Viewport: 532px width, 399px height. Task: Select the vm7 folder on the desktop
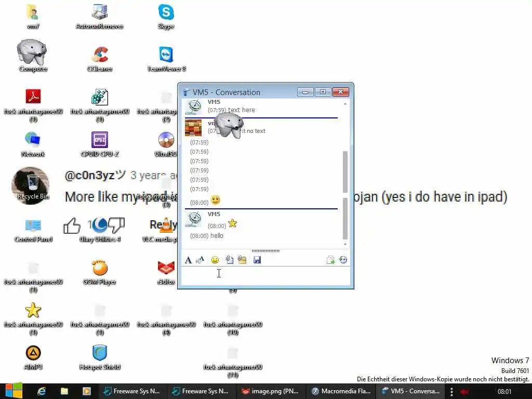pos(33,16)
